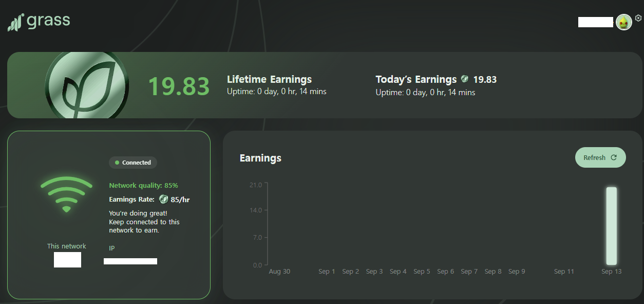Click the Earnings chart title

click(260, 158)
